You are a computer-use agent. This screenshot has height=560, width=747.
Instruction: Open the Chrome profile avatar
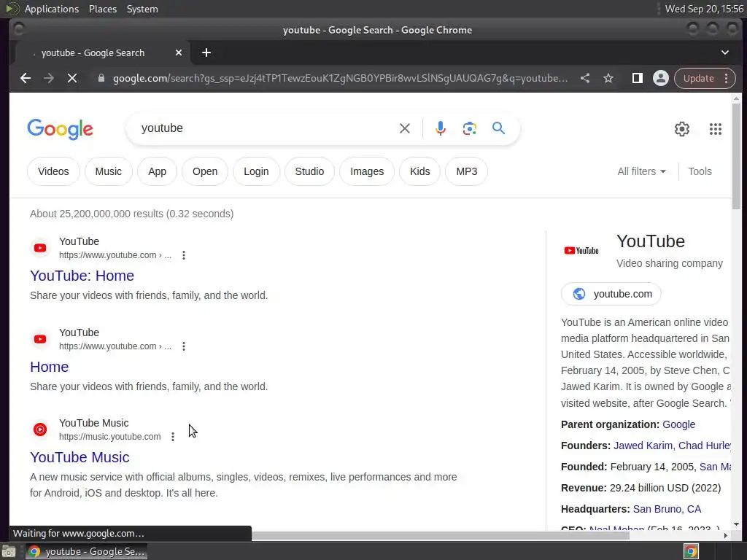(661, 78)
